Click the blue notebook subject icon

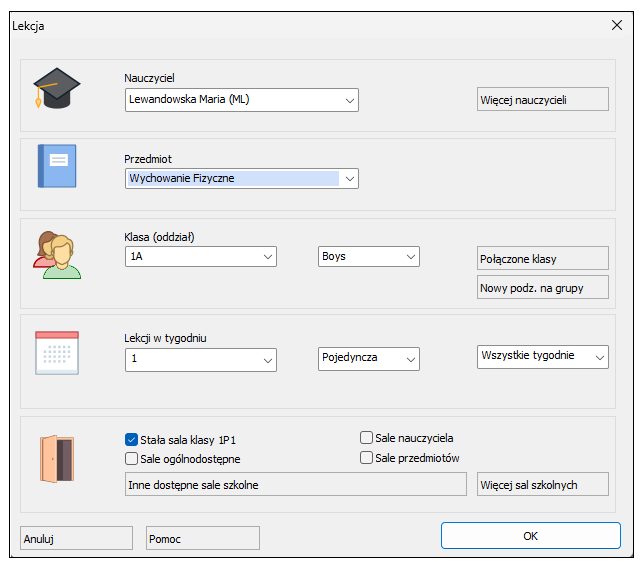(x=57, y=166)
